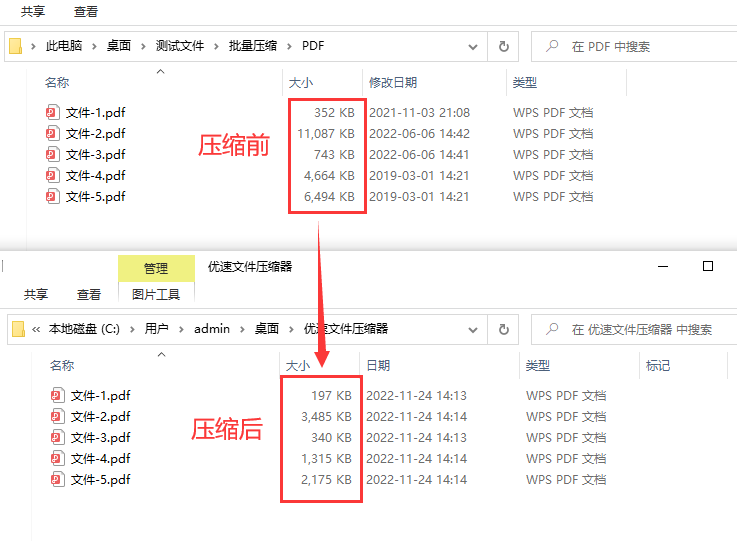The width and height of the screenshot is (737, 541).
Task: Expand the chevron after 批量压缩 in the path
Action: pos(289,46)
